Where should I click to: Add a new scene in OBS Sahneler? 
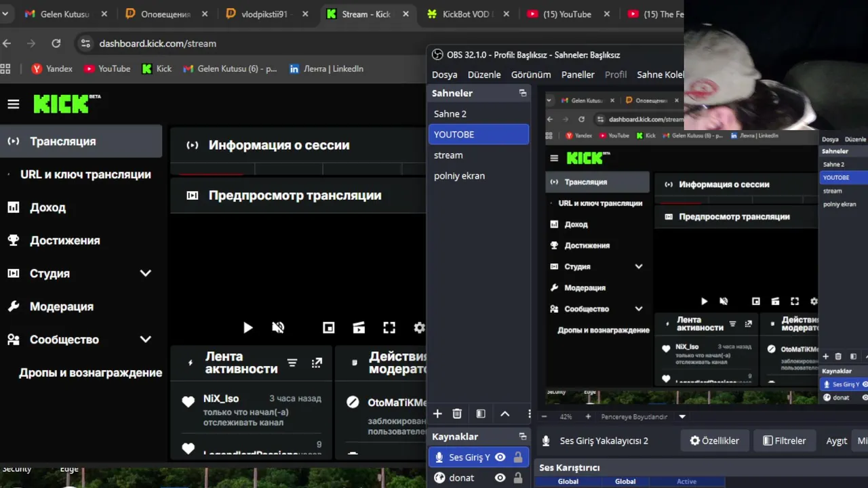click(437, 413)
